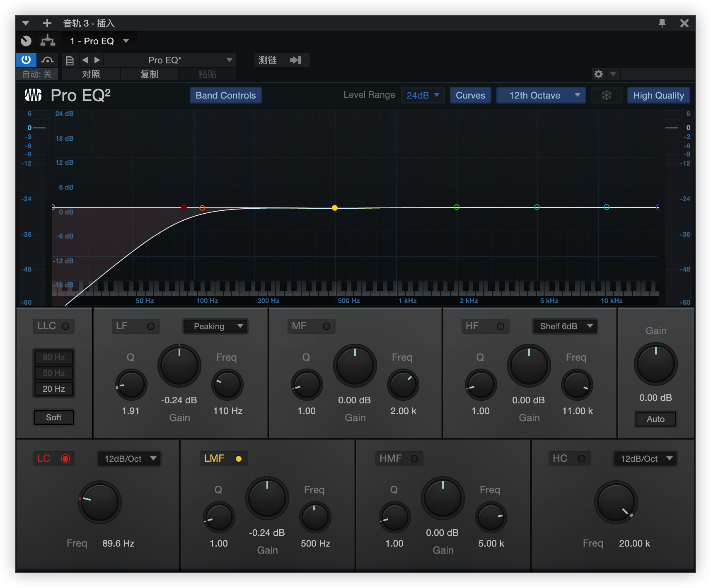Viewport: 711px width, 588px height.
Task: Click the 复制 copy option
Action: coord(149,74)
